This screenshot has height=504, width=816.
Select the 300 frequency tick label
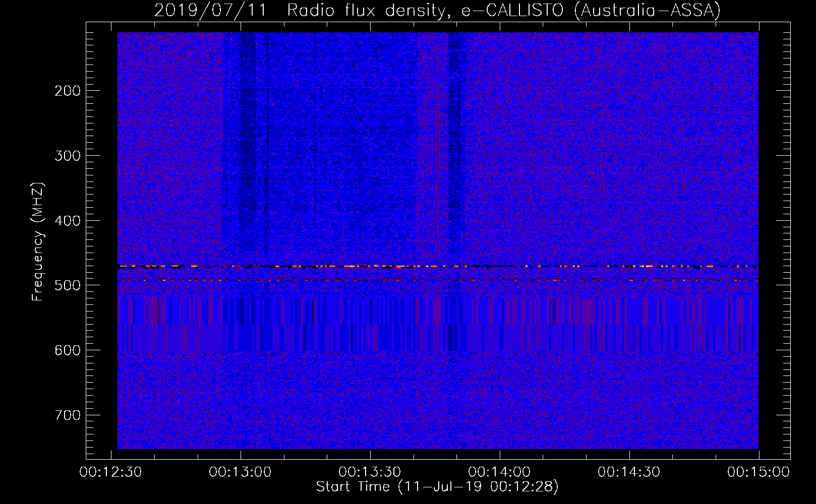68,156
